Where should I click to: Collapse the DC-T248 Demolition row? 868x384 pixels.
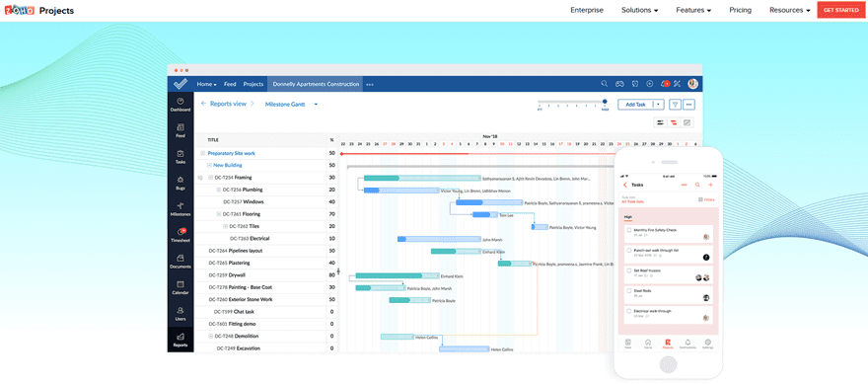[211, 337]
